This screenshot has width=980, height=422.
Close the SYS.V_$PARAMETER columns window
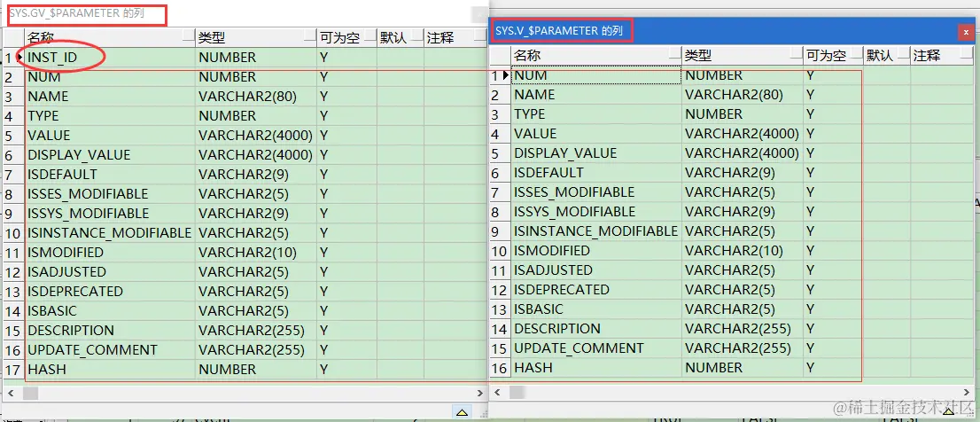tap(966, 31)
